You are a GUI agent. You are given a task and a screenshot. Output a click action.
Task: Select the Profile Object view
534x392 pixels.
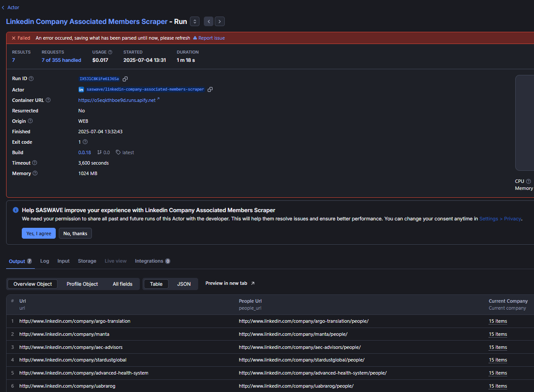[82, 284]
